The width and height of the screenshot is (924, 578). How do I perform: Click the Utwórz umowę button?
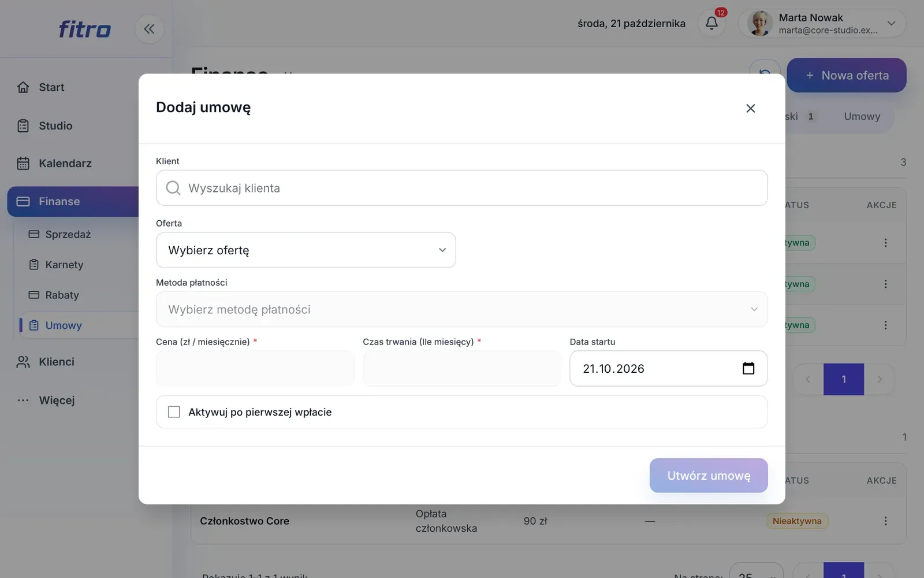709,476
